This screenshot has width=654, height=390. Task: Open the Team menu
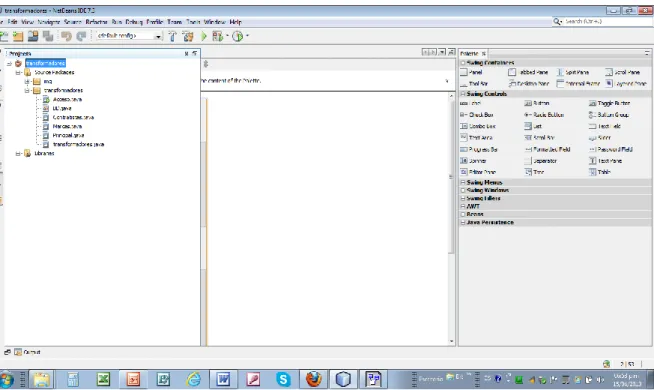coord(174,22)
